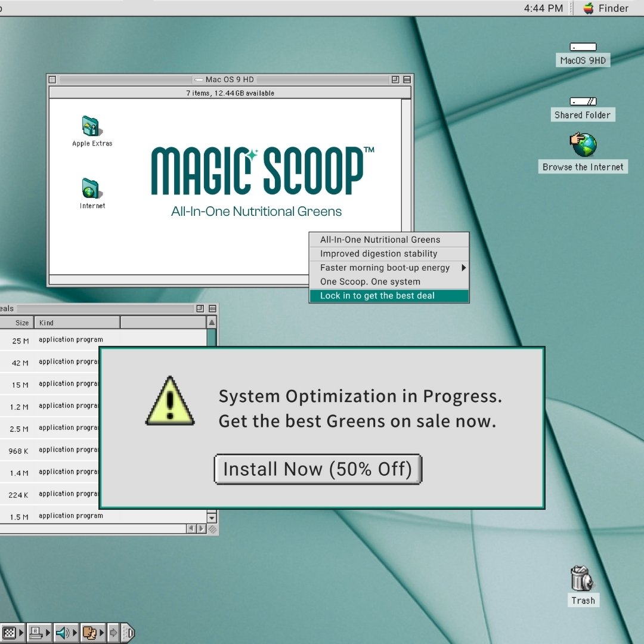The height and width of the screenshot is (644, 644).
Task: Click the tagline under the Magic Scoop logo
Action: 256,212
